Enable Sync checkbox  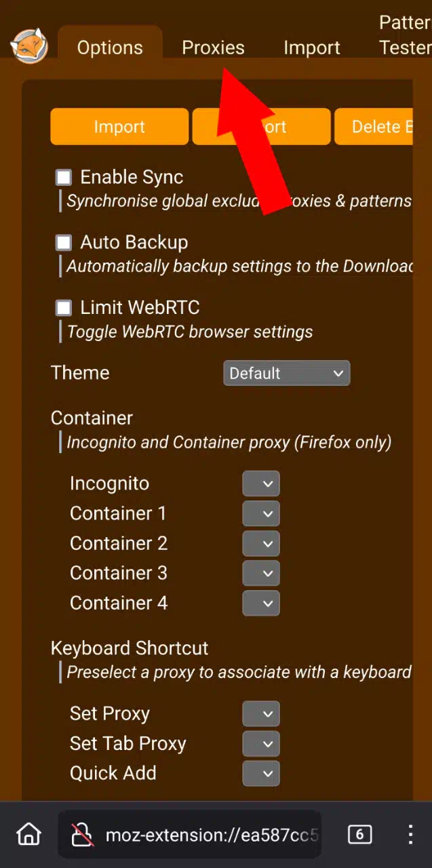(x=64, y=178)
